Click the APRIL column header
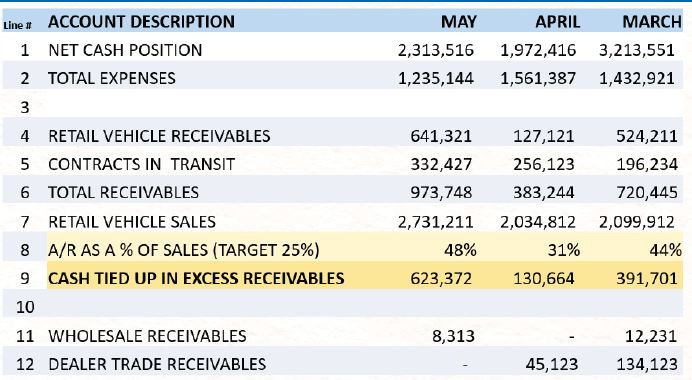This screenshot has width=692, height=380. (x=557, y=22)
